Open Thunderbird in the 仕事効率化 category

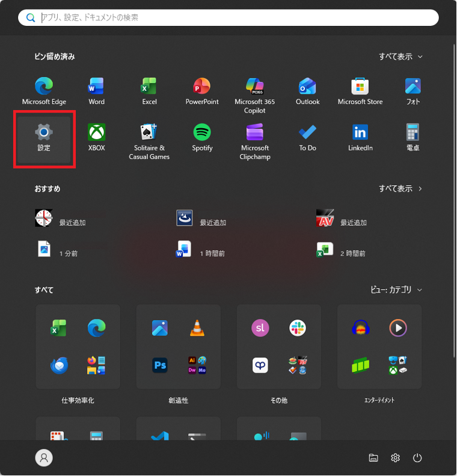click(59, 365)
